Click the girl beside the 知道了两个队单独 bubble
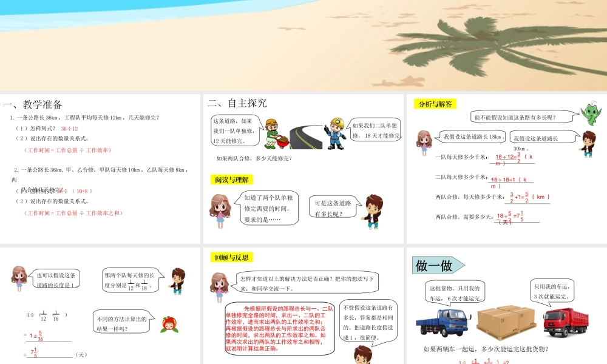 (x=220, y=211)
